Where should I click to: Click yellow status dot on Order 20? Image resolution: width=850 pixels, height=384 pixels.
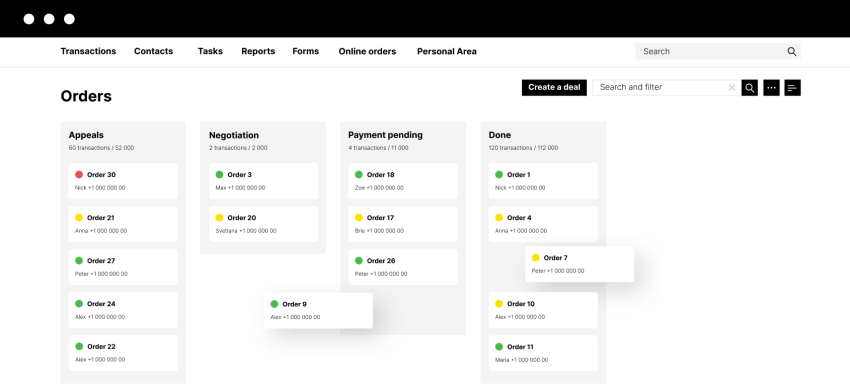(220, 217)
